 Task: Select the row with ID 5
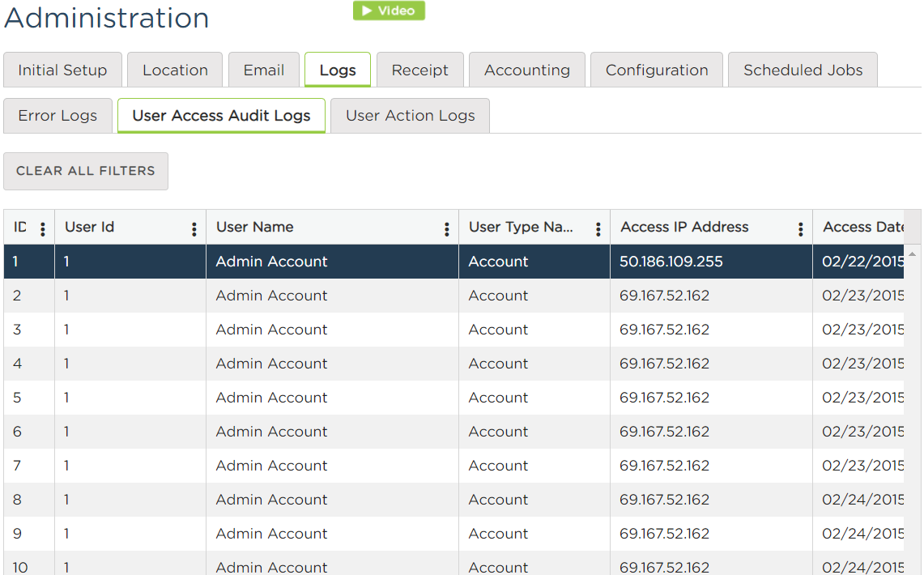tap(453, 398)
